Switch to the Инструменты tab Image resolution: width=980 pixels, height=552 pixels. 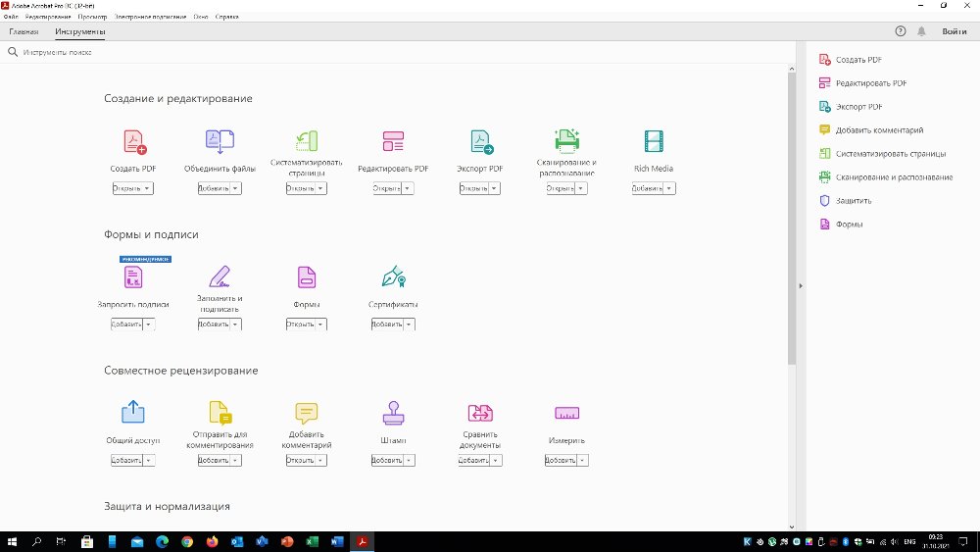click(80, 31)
